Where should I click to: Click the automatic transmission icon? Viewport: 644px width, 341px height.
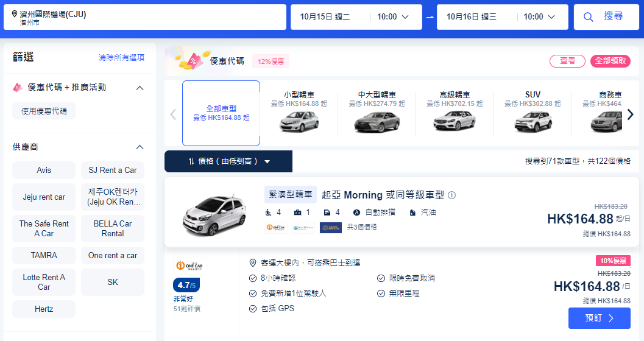click(x=356, y=213)
